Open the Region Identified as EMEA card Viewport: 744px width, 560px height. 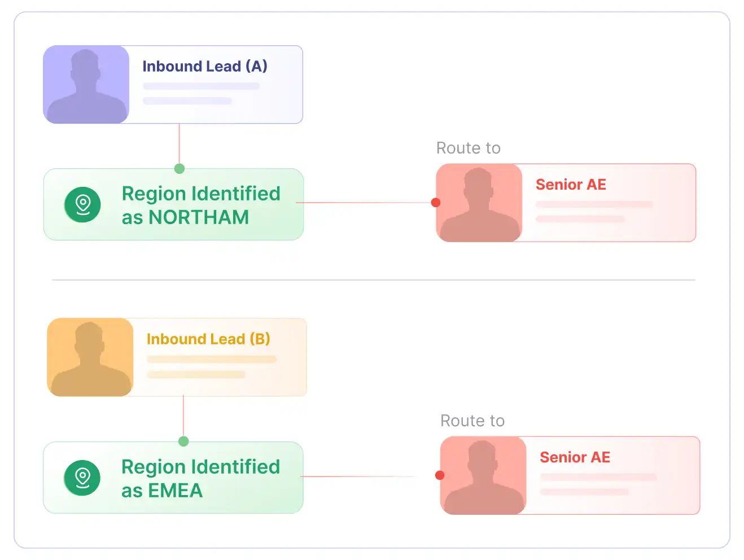[x=173, y=478]
